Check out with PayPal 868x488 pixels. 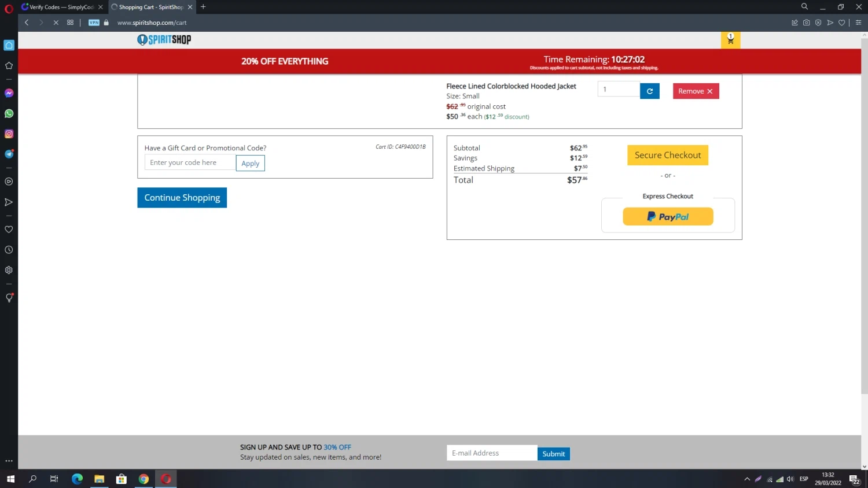pos(668,216)
